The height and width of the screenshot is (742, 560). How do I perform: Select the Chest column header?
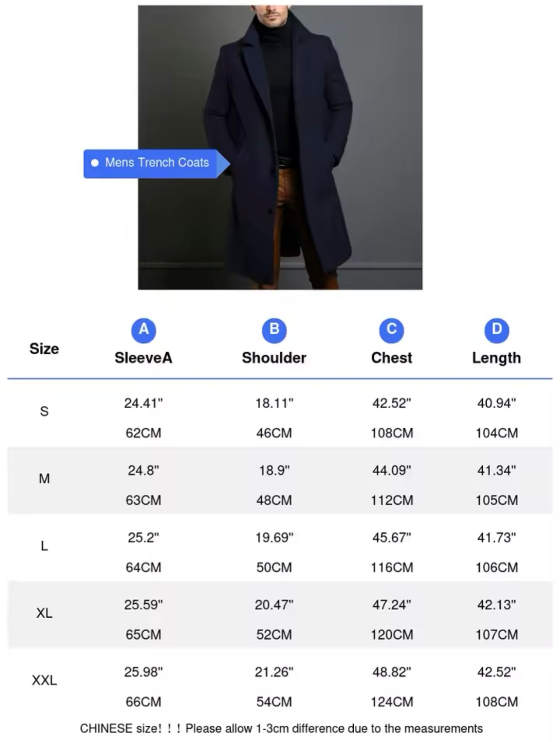tap(392, 358)
